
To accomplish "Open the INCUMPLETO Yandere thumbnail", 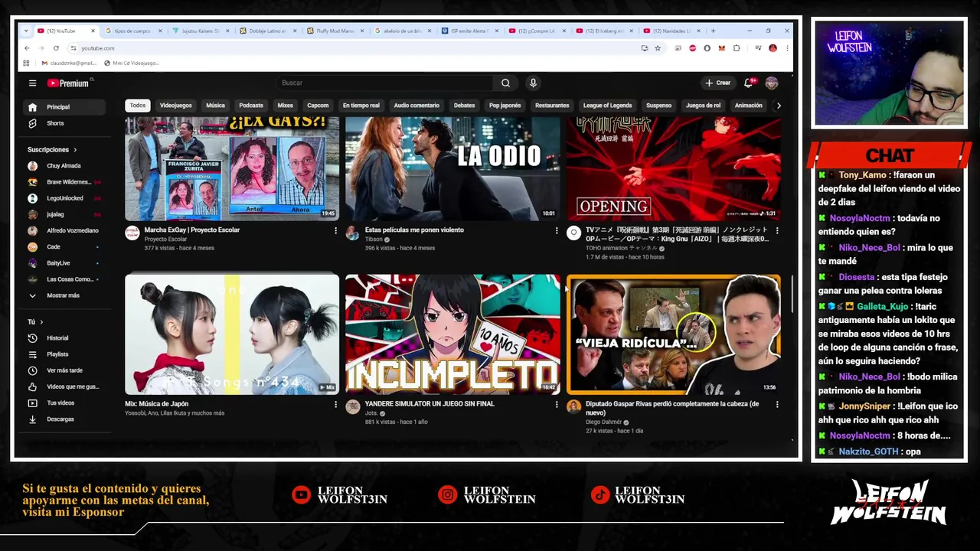I will (452, 334).
